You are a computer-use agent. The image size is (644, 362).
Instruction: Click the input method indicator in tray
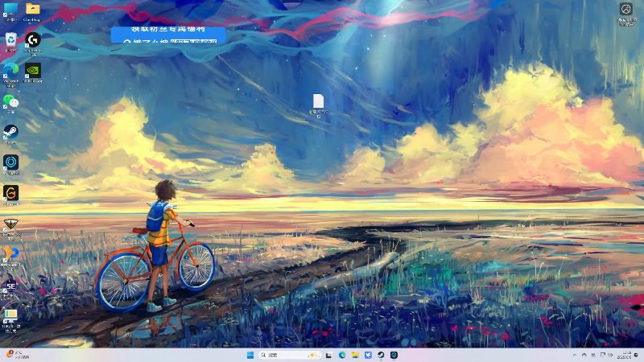593,355
